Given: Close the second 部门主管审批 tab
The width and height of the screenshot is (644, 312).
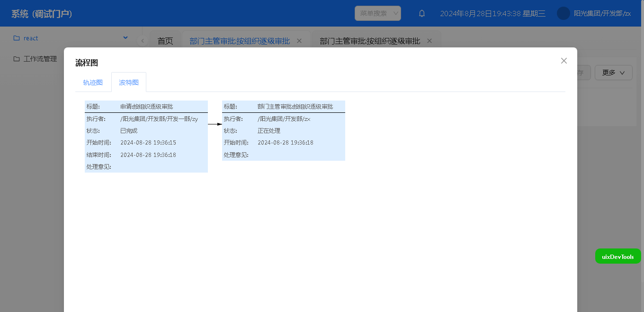Looking at the screenshot, I should point(429,41).
